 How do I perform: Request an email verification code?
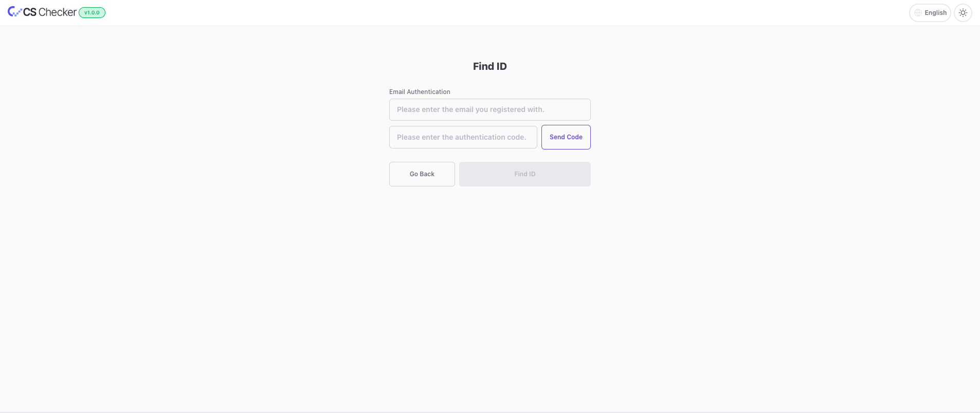(x=566, y=137)
